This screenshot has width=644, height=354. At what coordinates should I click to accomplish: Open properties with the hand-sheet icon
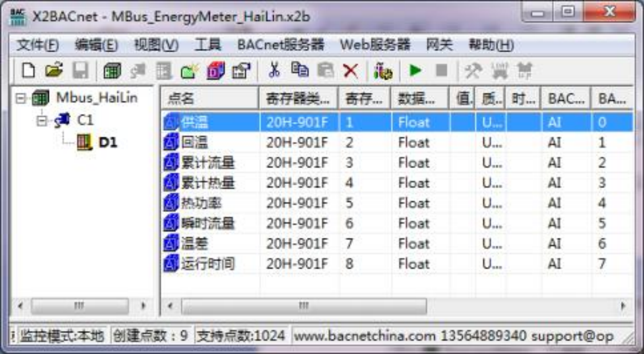pyautogui.click(x=241, y=70)
